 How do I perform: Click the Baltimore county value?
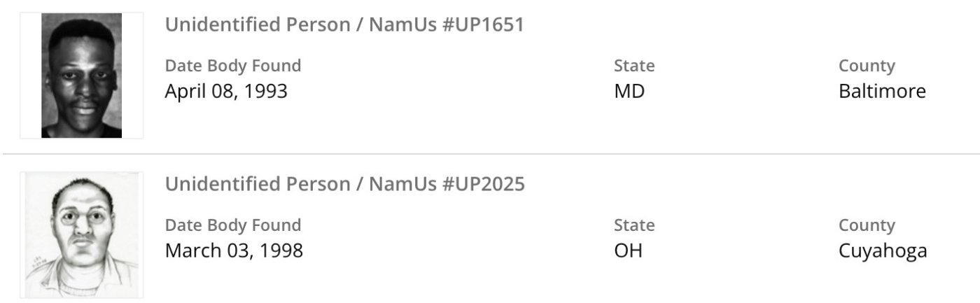[x=882, y=91]
